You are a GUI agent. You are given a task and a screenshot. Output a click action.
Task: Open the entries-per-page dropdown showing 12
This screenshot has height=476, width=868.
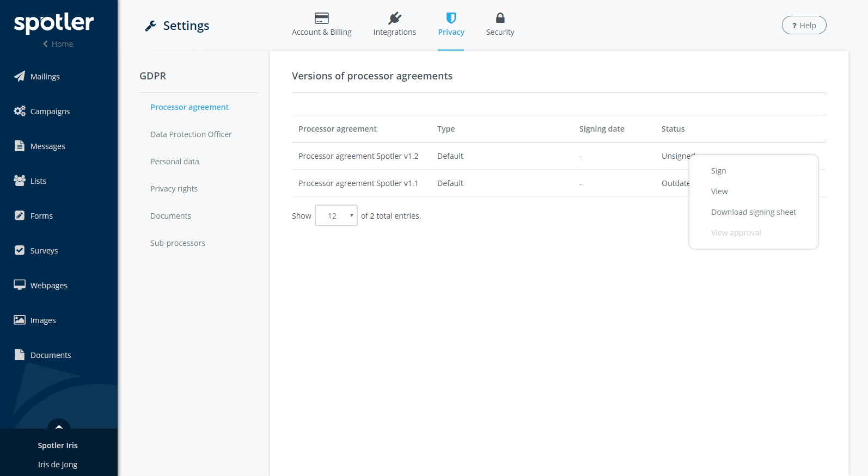pos(336,215)
